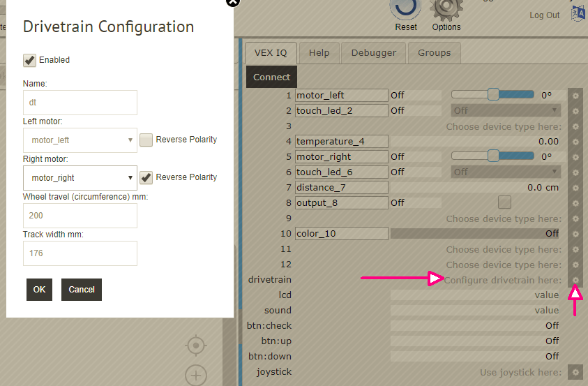Open settings gear for port 6 touch_led_6
Image resolution: width=588 pixels, height=386 pixels.
click(x=575, y=172)
